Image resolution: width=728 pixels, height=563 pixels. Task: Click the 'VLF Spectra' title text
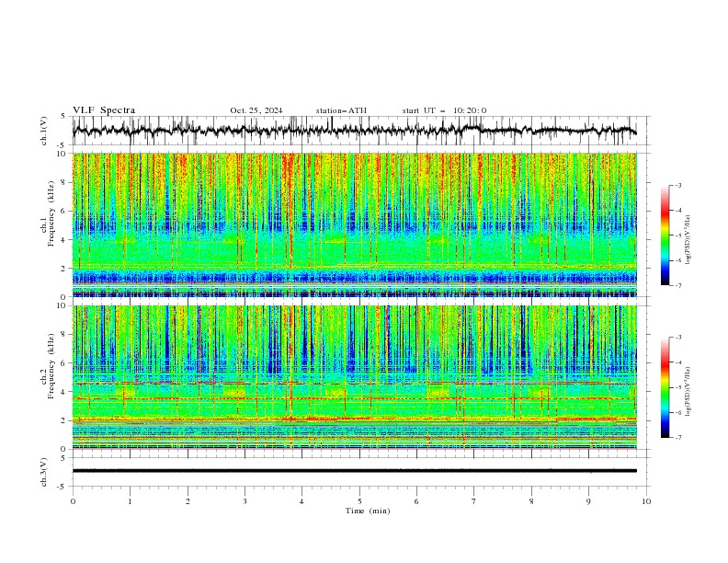104,110
